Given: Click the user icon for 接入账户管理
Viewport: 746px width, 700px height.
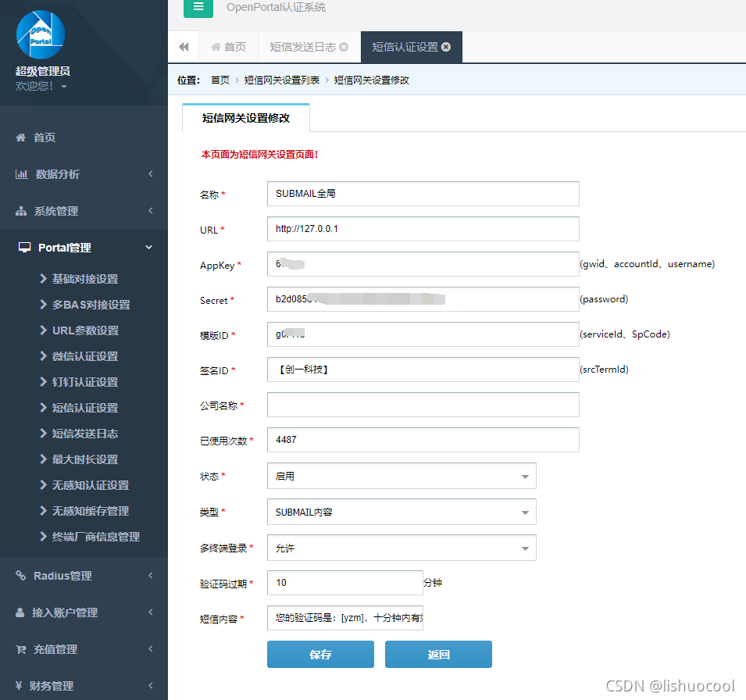Looking at the screenshot, I should pos(20,612).
